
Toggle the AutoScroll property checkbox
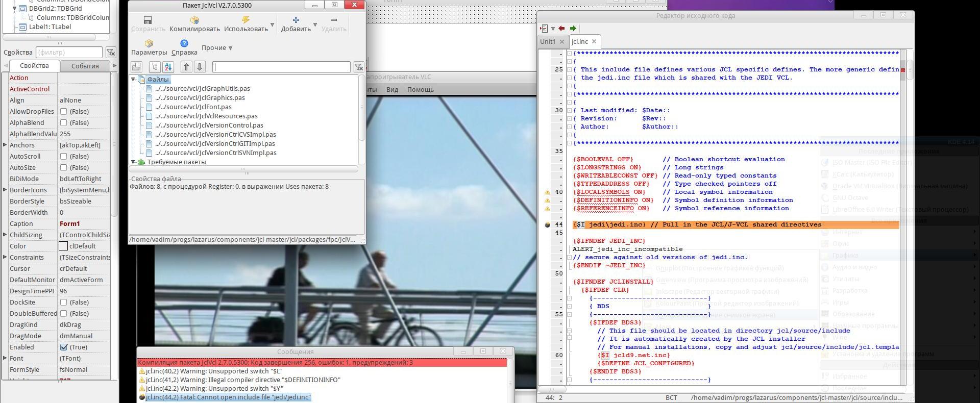64,156
